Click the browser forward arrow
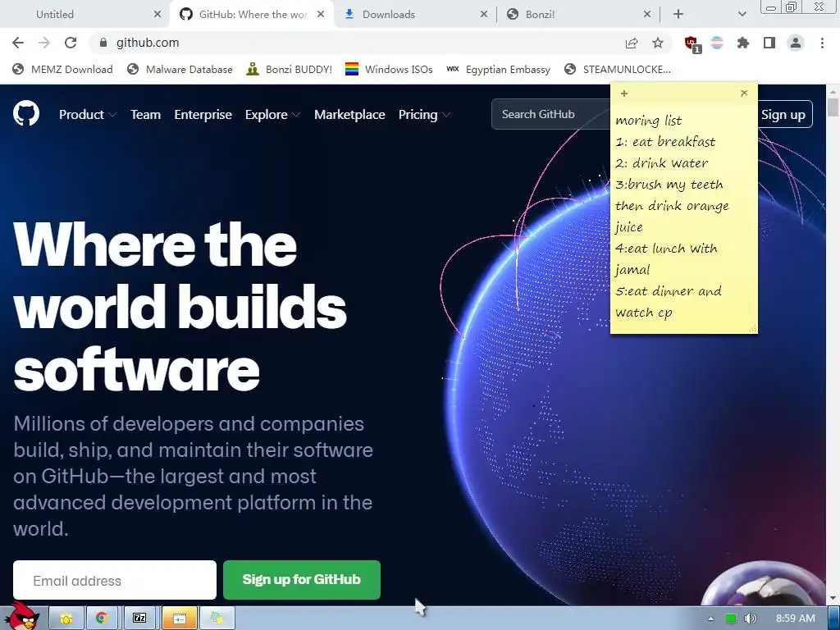 coord(44,43)
